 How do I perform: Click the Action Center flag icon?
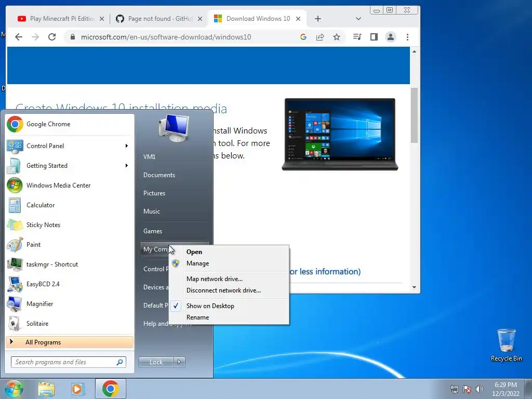pos(467,389)
